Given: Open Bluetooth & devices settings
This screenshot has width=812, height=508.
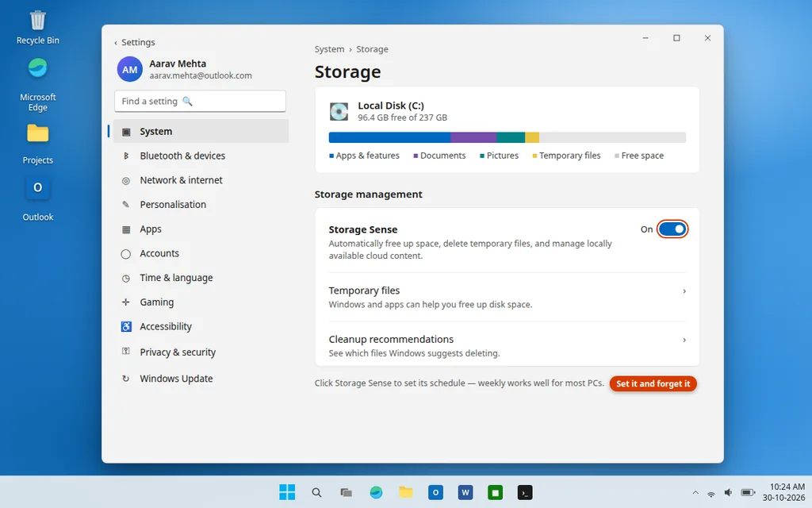Looking at the screenshot, I should pos(201,156).
